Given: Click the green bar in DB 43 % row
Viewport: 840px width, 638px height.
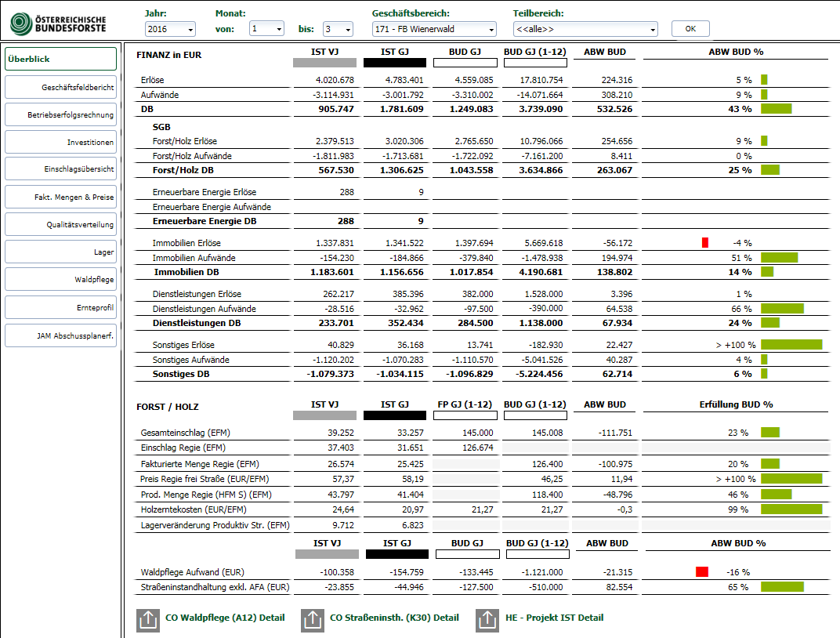Looking at the screenshot, I should point(777,109).
